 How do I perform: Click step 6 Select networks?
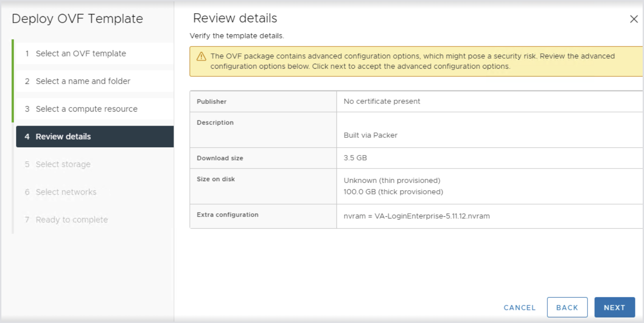[x=66, y=192]
